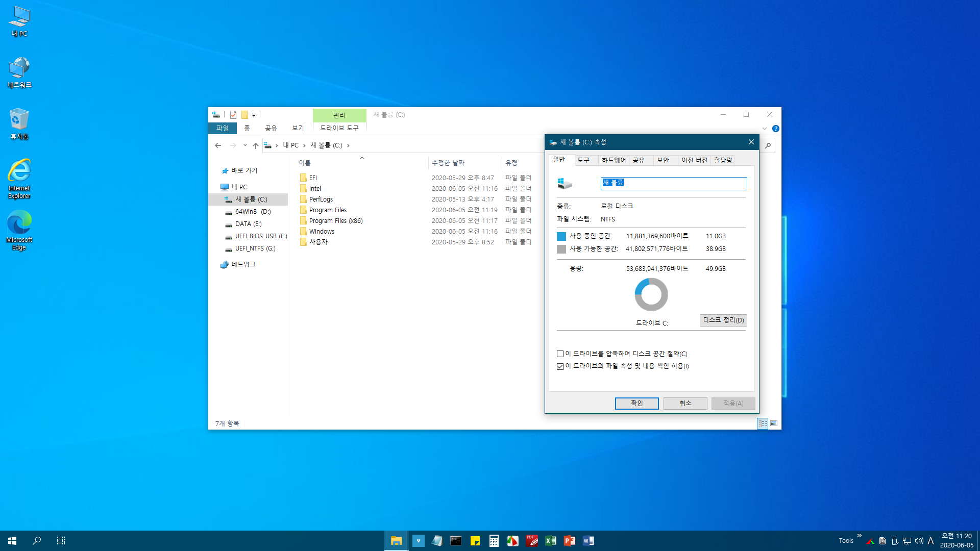Image resolution: width=980 pixels, height=551 pixels.
Task: Open the 내 PC desktop icon
Action: [19, 21]
